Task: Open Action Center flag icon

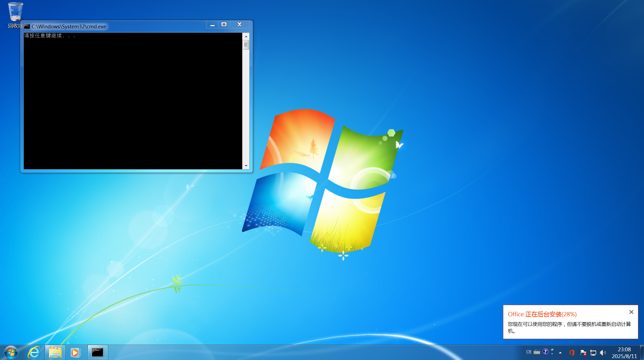Action: click(583, 353)
